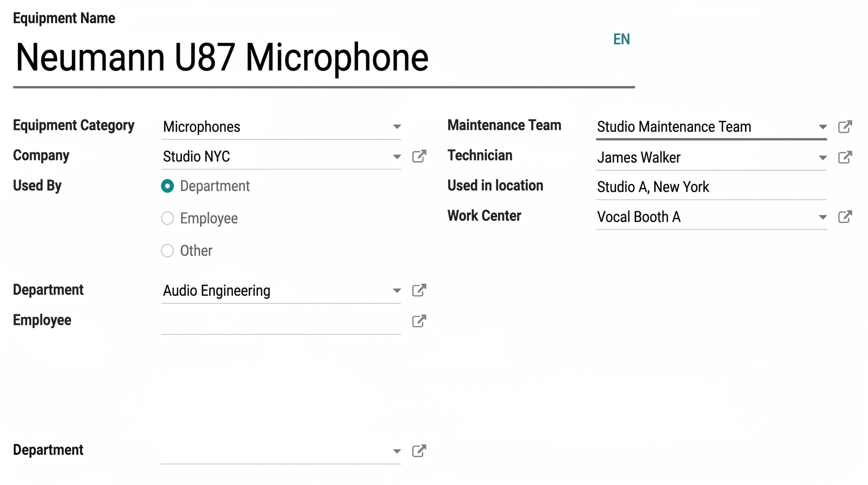The image size is (868, 485).
Task: Expand the Equipment Category dropdown arrow
Action: point(397,127)
